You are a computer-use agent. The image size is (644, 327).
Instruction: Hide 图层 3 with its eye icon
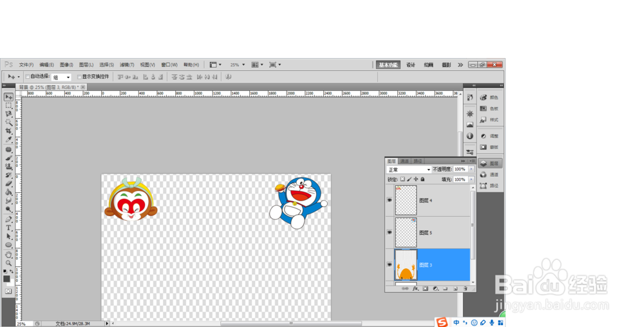(390, 265)
